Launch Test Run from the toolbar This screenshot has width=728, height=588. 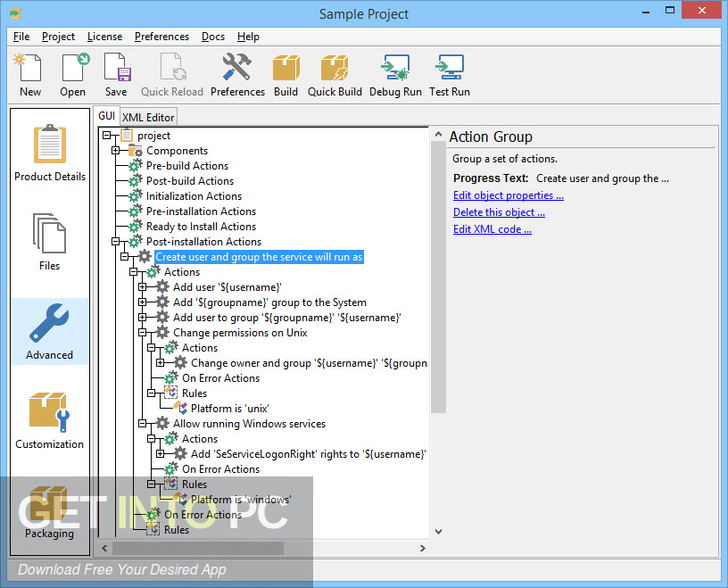click(x=449, y=68)
